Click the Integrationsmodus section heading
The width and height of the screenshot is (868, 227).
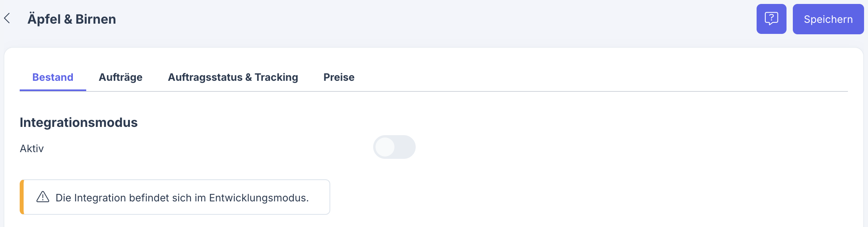79,122
